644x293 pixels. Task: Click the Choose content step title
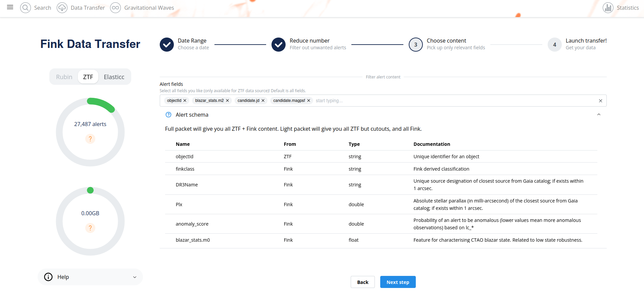[x=447, y=41]
